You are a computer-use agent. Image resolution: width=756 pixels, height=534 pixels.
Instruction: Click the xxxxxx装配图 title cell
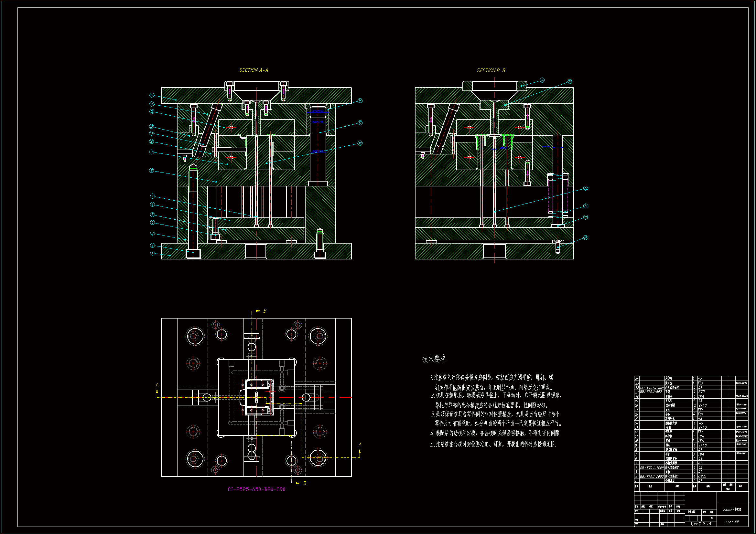pyautogui.click(x=732, y=509)
